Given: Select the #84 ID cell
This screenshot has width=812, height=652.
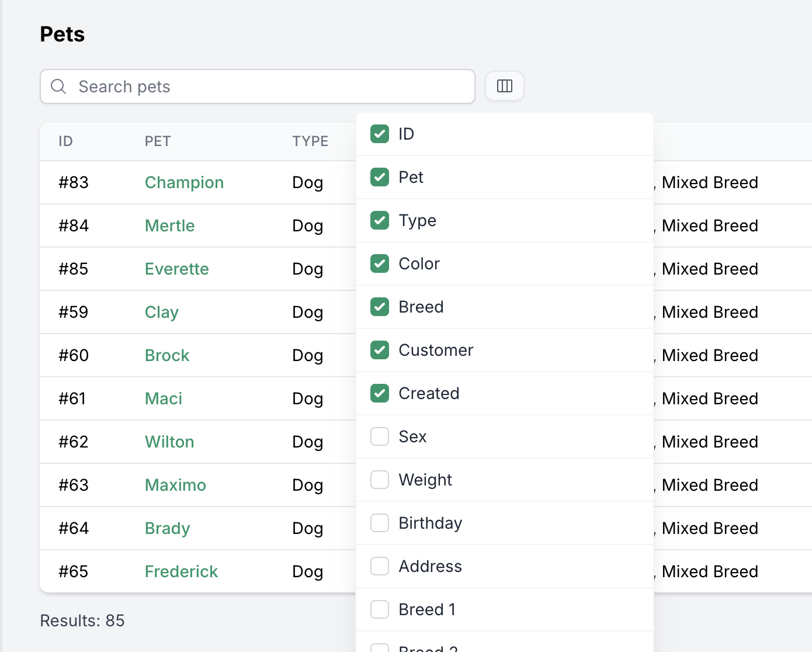Looking at the screenshot, I should (x=74, y=226).
